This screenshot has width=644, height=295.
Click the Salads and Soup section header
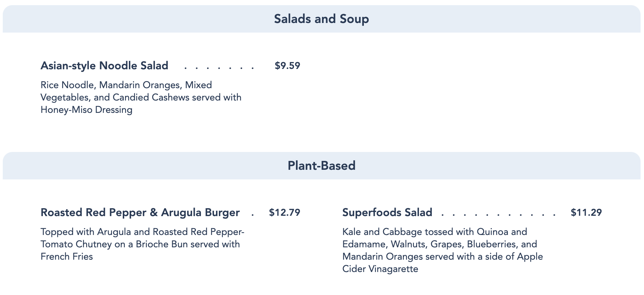(x=321, y=19)
